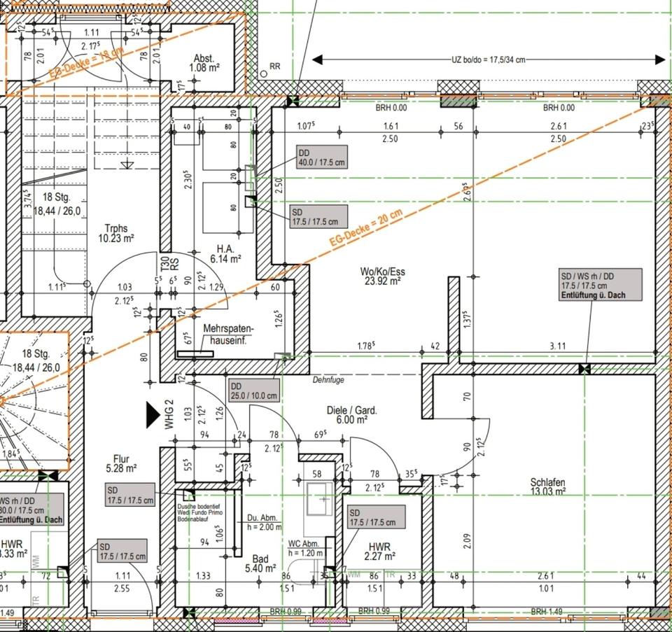Select the UZ bo/do = 17,5/34 cm dimension
Screen dimensions: 672x632
point(488,61)
